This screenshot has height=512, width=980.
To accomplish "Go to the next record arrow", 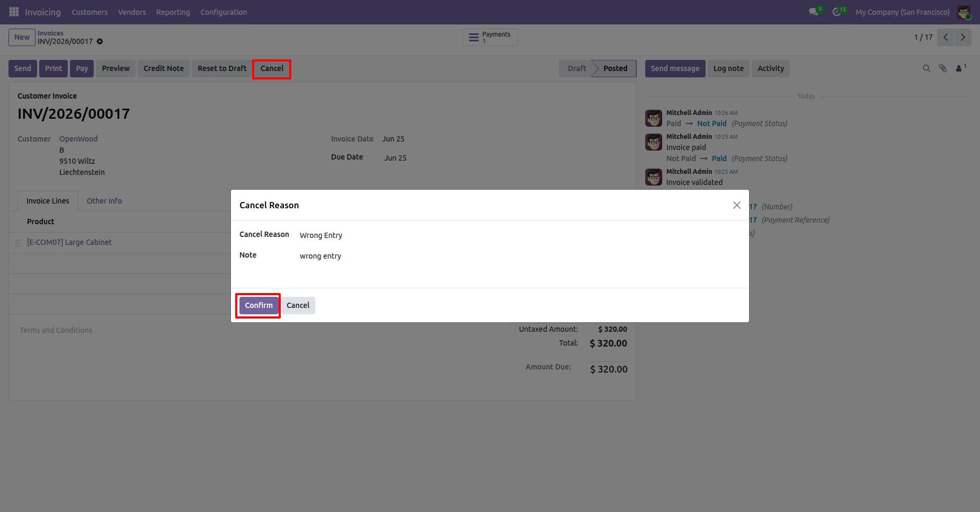I will [x=963, y=37].
